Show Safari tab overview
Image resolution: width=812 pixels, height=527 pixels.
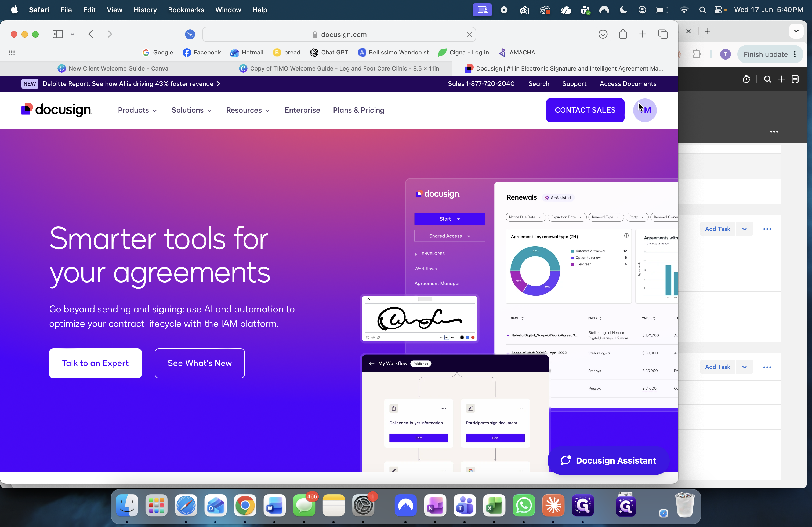[663, 34]
